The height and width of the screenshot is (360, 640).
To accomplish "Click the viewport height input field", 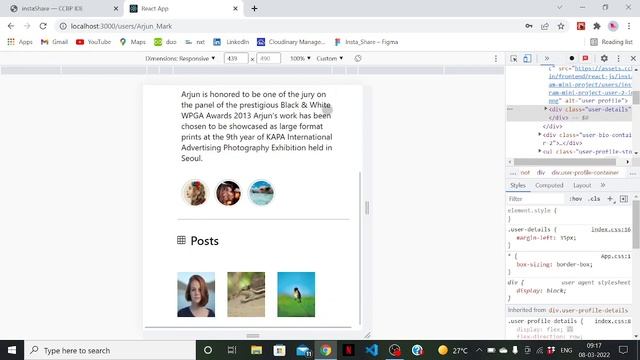I will pyautogui.click(x=268, y=58).
